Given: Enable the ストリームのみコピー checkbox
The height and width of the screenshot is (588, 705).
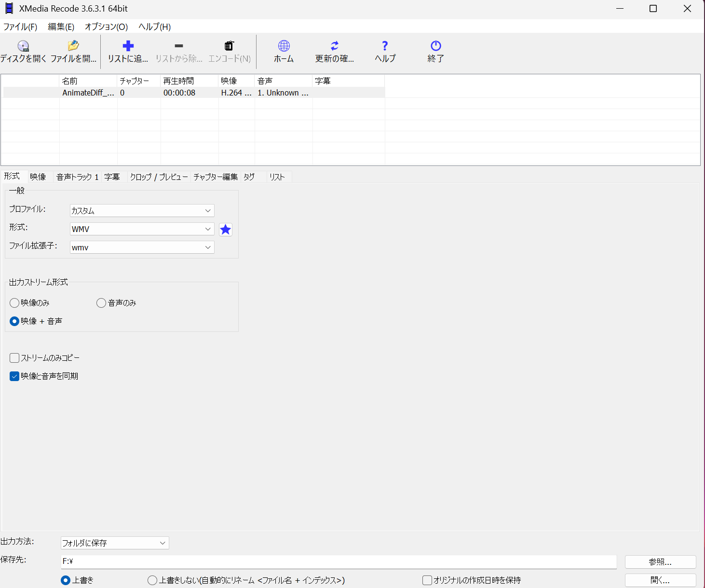Looking at the screenshot, I should (x=14, y=358).
